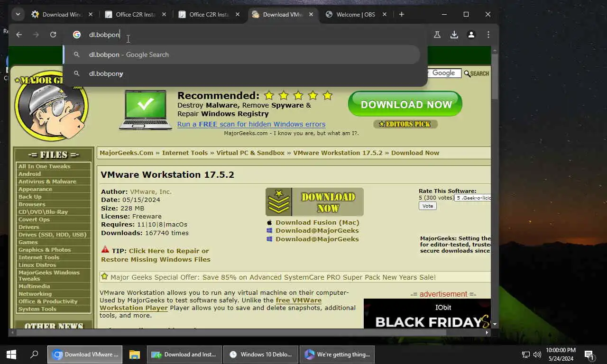Open Internet Tools breadcrumb link
Viewport: 607px width, 364px height.
185,153
